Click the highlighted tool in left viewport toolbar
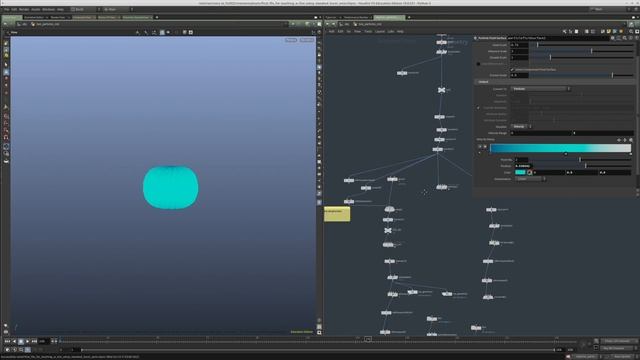The height and width of the screenshot is (360, 640). pyautogui.click(x=6, y=72)
